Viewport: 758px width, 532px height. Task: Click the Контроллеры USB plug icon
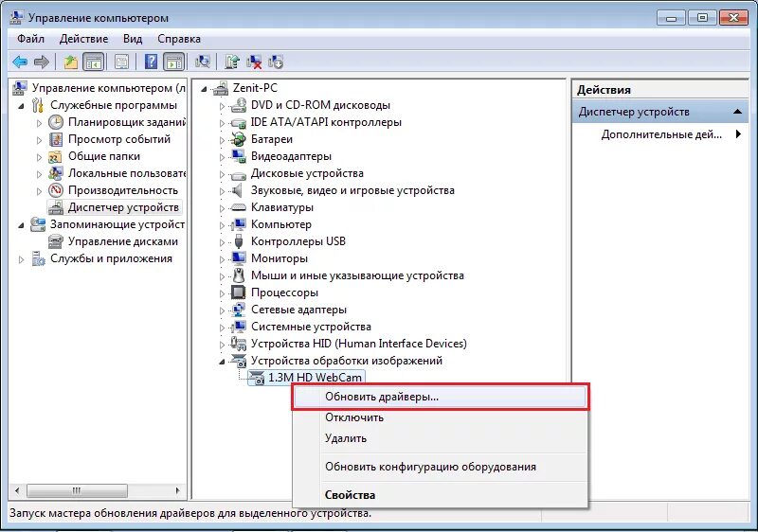click(x=239, y=240)
